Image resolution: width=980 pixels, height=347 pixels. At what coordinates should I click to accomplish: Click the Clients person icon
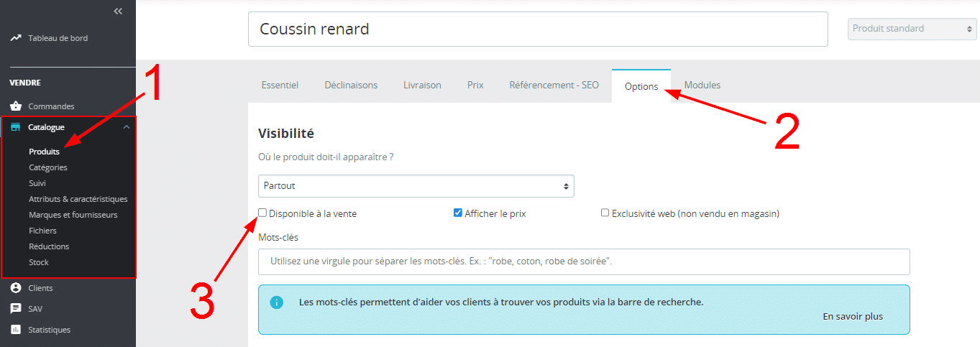pyautogui.click(x=16, y=288)
